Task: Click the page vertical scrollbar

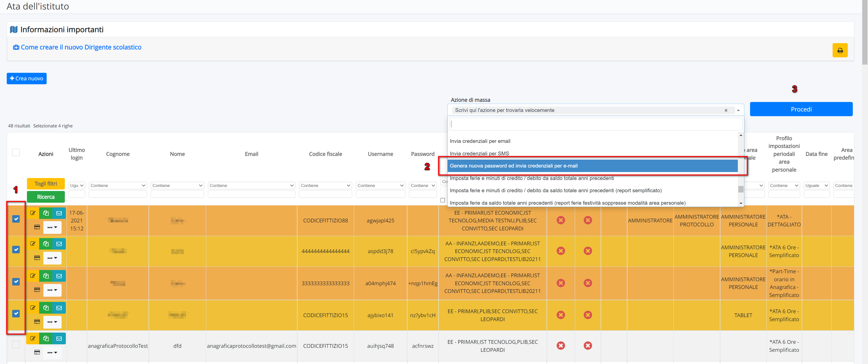Action: point(865,32)
